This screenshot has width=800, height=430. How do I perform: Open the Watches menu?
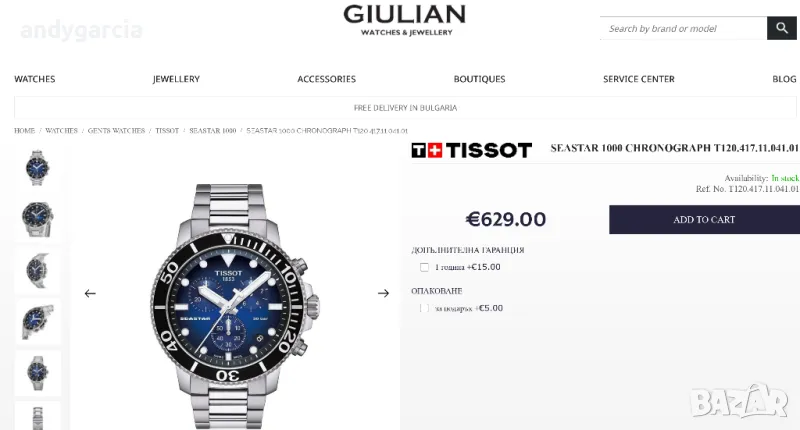coord(35,79)
